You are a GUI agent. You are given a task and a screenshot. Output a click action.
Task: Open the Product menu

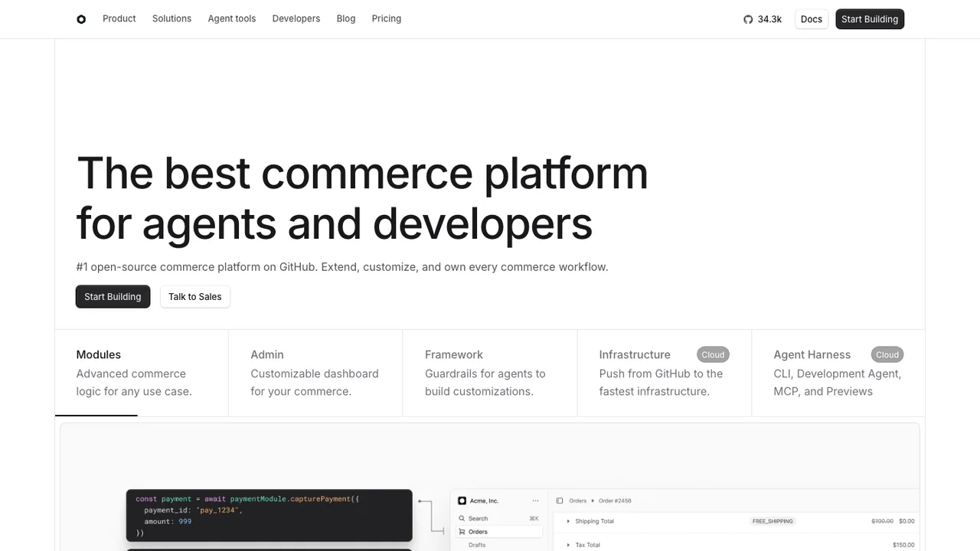pos(119,18)
